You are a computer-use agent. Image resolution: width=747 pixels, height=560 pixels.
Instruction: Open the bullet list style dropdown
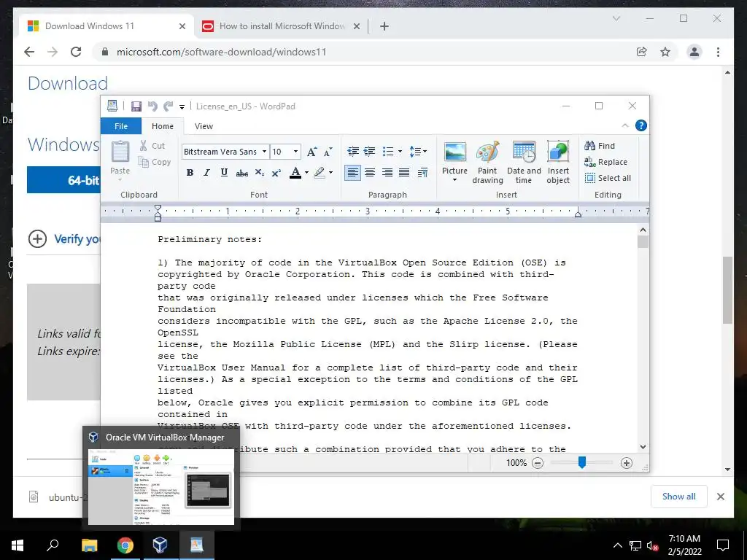(x=400, y=152)
